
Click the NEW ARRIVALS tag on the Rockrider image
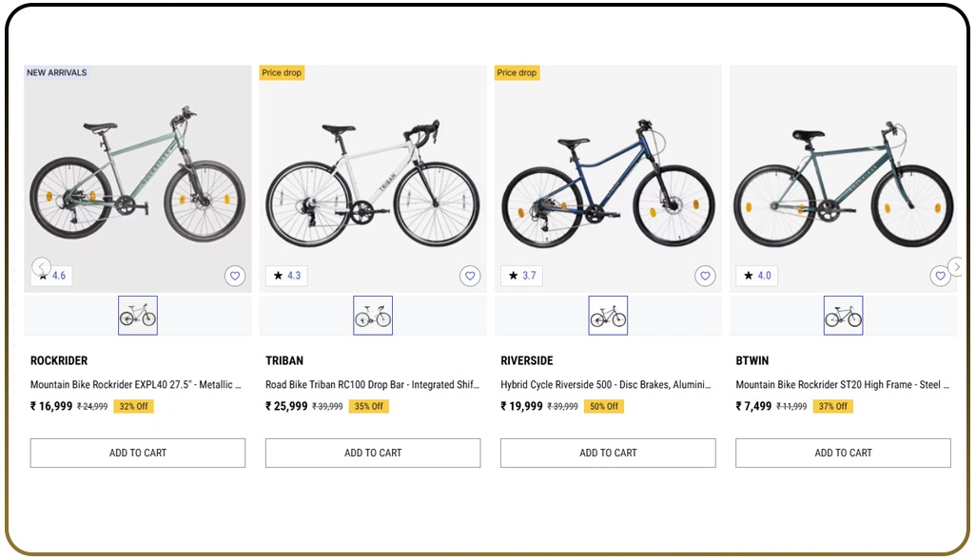click(x=53, y=72)
